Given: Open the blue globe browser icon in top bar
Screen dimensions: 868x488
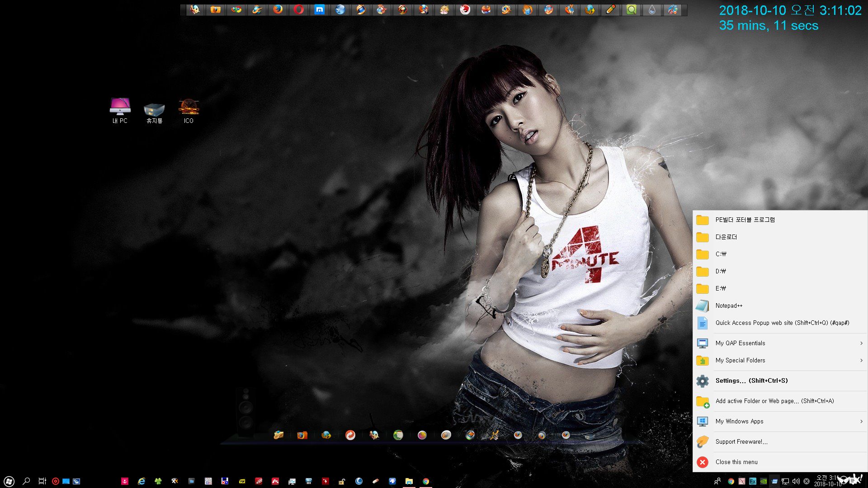Looking at the screenshot, I should click(340, 9).
